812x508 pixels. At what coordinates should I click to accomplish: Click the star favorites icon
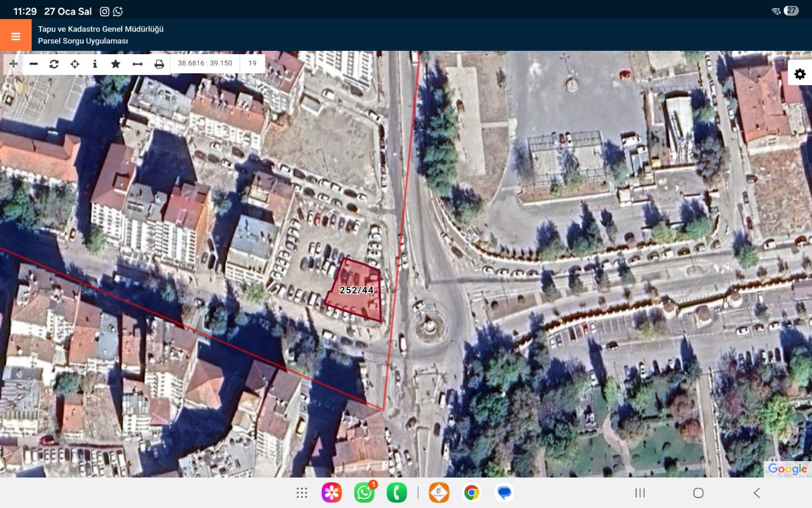click(x=116, y=64)
